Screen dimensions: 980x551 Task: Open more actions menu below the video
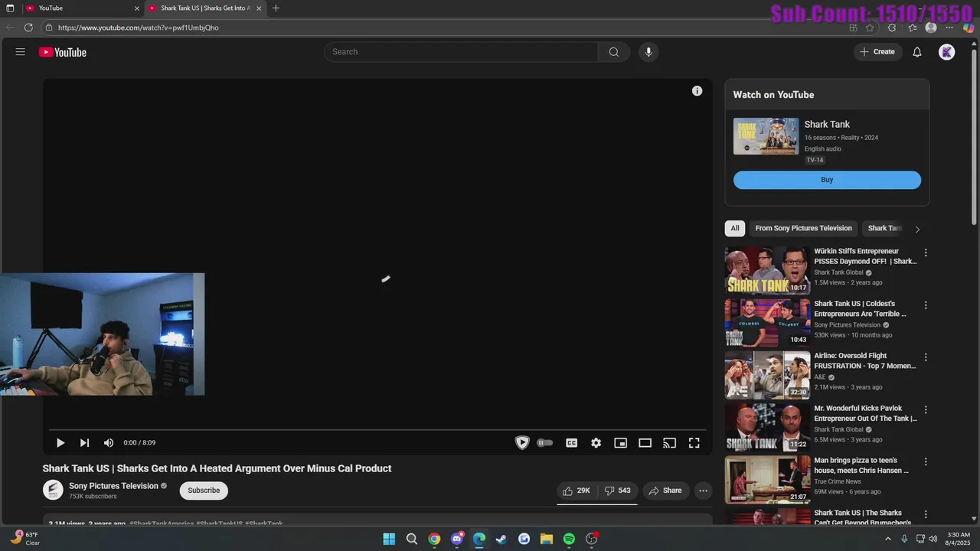point(703,491)
